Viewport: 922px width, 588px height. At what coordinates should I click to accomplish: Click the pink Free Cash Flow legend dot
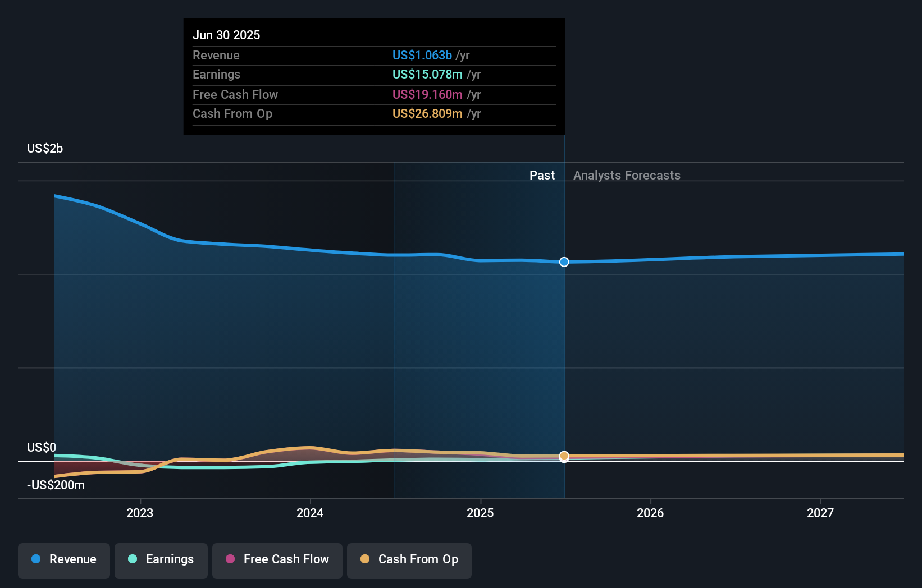click(230, 559)
